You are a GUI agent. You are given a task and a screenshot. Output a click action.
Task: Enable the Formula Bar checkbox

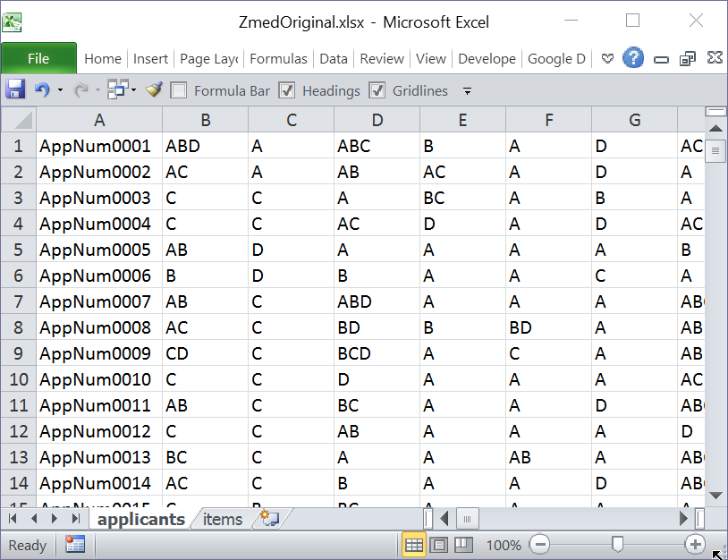click(x=179, y=90)
